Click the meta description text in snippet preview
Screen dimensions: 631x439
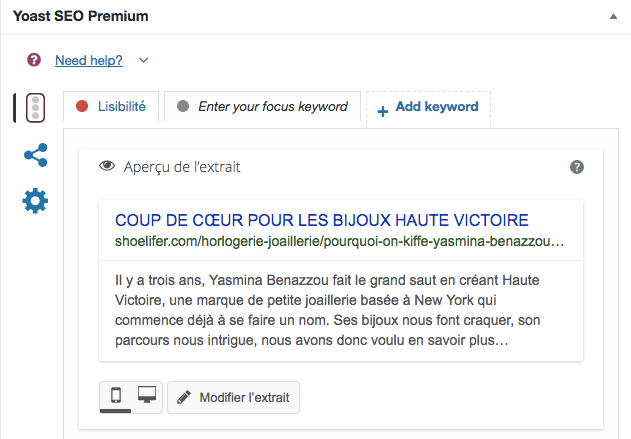[327, 310]
